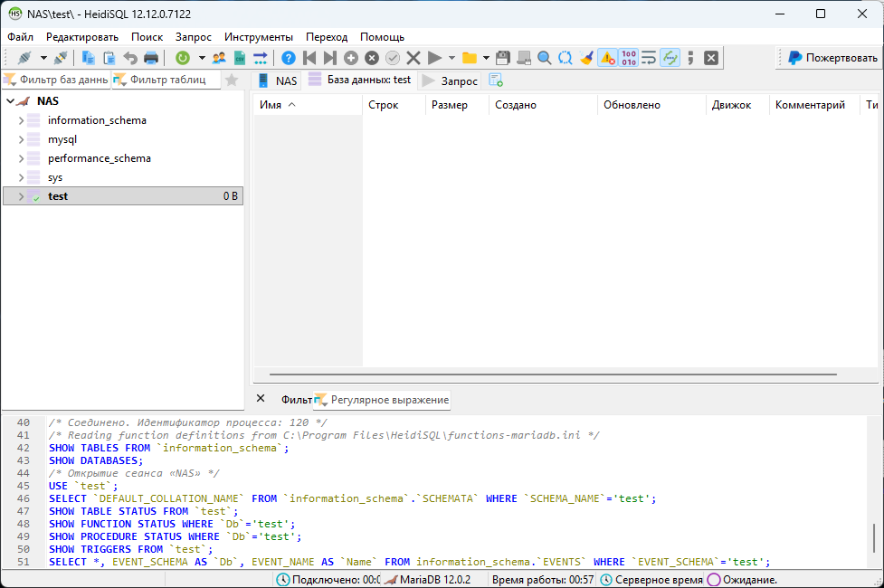Screen dimensions: 884x588
Task: Click the copy icon in toolbar
Action: [89, 58]
